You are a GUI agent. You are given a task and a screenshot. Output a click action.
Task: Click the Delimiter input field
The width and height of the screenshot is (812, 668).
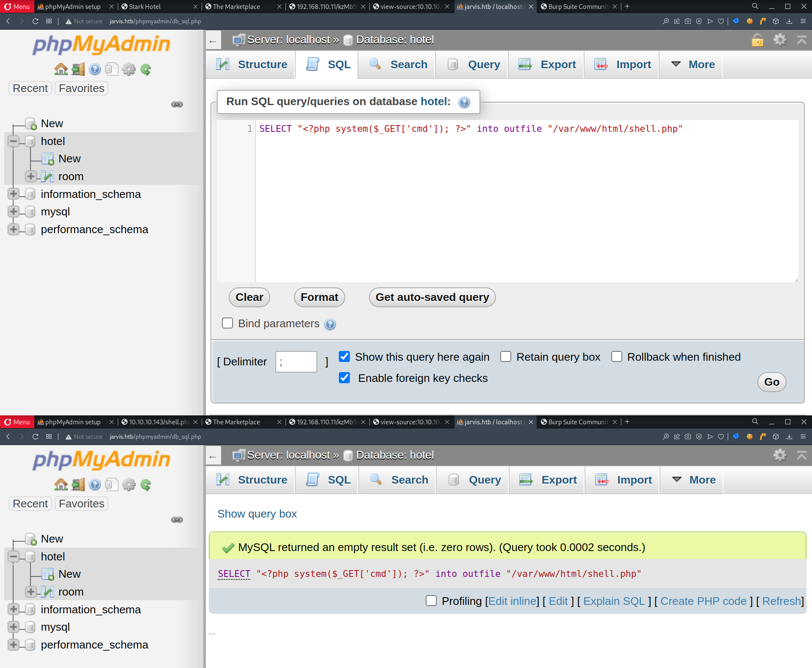(296, 362)
